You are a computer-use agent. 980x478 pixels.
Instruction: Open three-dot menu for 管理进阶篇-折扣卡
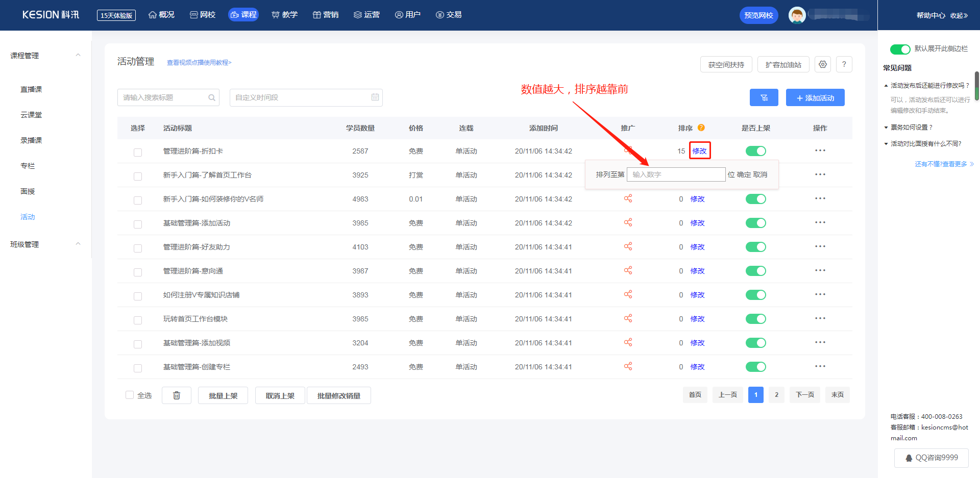pos(820,150)
